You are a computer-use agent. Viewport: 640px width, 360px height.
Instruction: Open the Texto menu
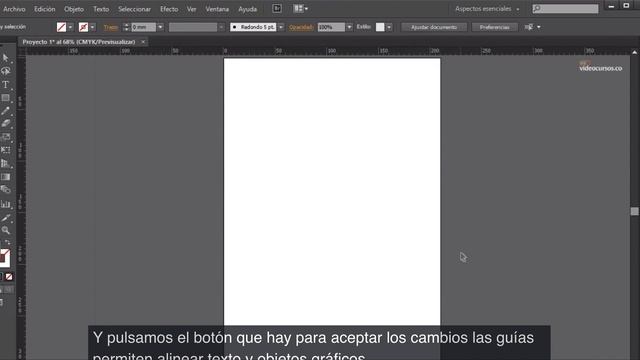[x=101, y=9]
